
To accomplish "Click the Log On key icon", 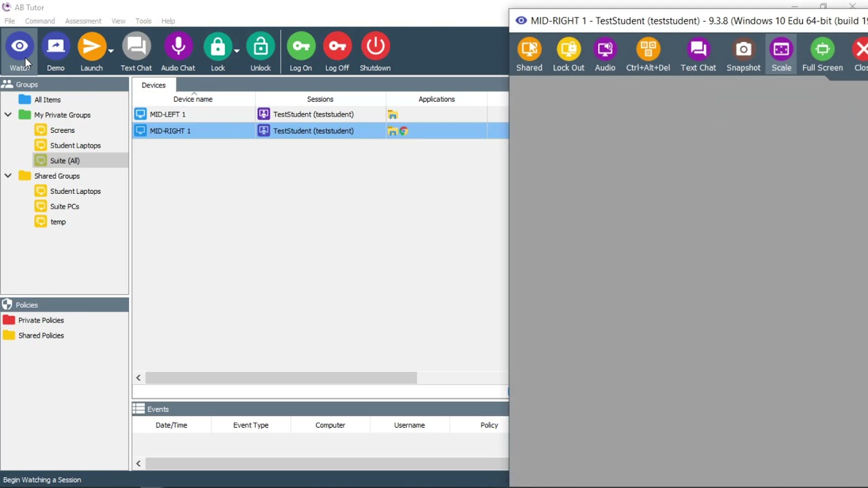I will coord(300,46).
